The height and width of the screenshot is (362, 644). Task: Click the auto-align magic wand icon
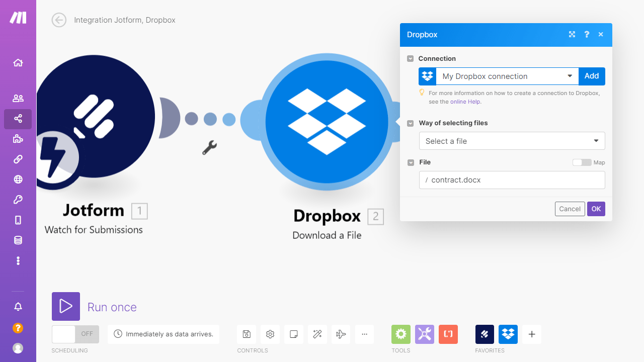tap(317, 334)
